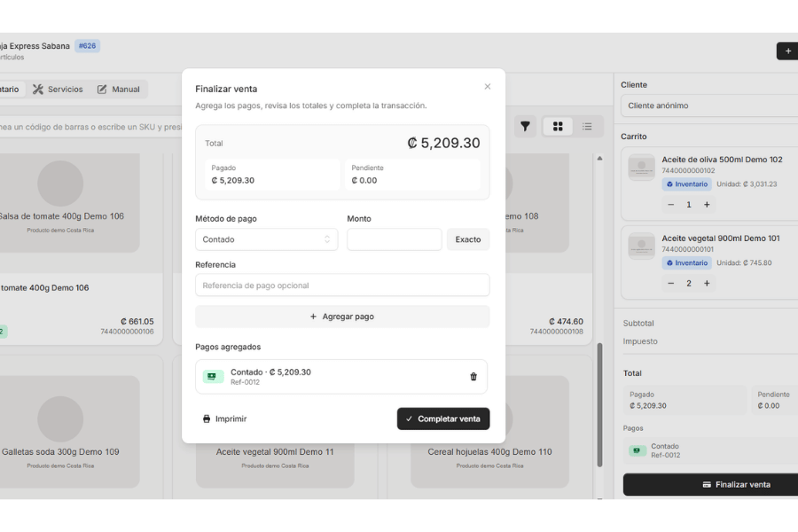Screen dimensions: 798x532
Task: Focus the barcode or SKU search field
Action: tap(90, 127)
